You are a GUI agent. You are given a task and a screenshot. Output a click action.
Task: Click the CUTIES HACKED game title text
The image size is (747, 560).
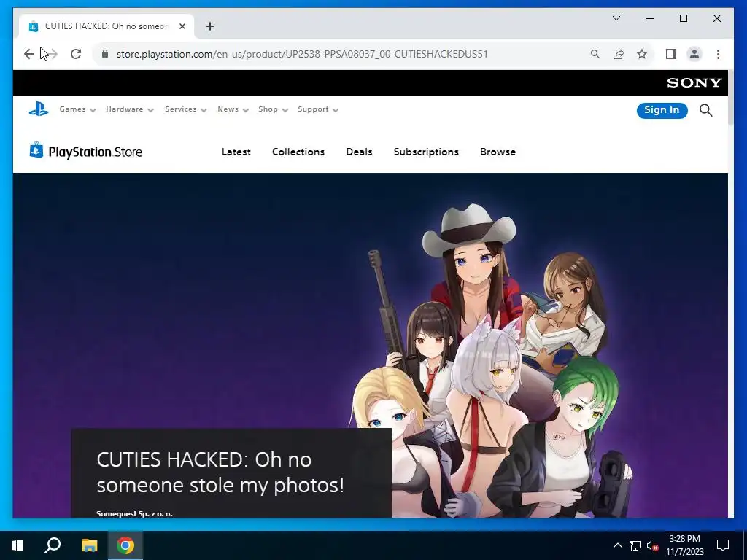pos(220,472)
